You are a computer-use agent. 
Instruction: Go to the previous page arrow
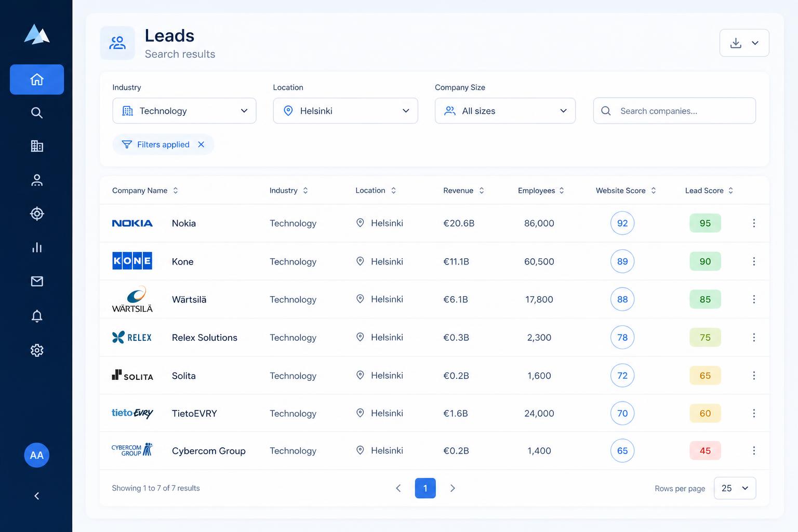(398, 488)
